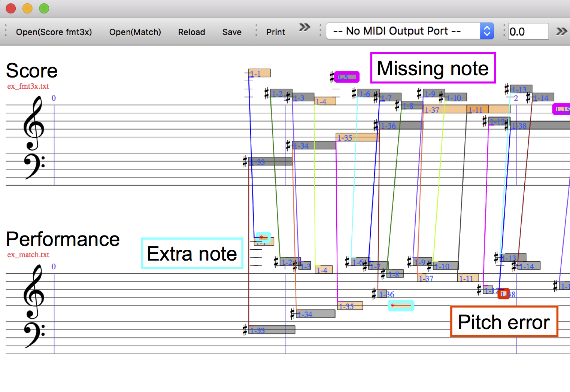Select performance note 1-35
This screenshot has width=570, height=392.
point(350,306)
